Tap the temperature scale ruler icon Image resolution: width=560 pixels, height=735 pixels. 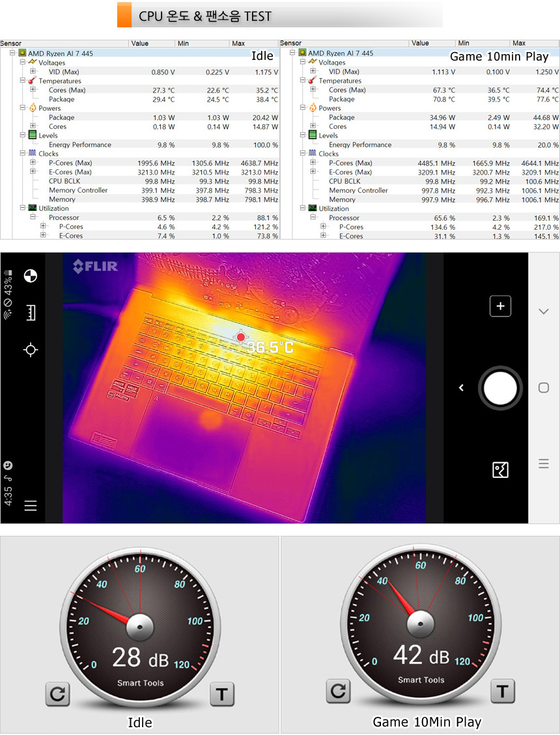[x=30, y=313]
